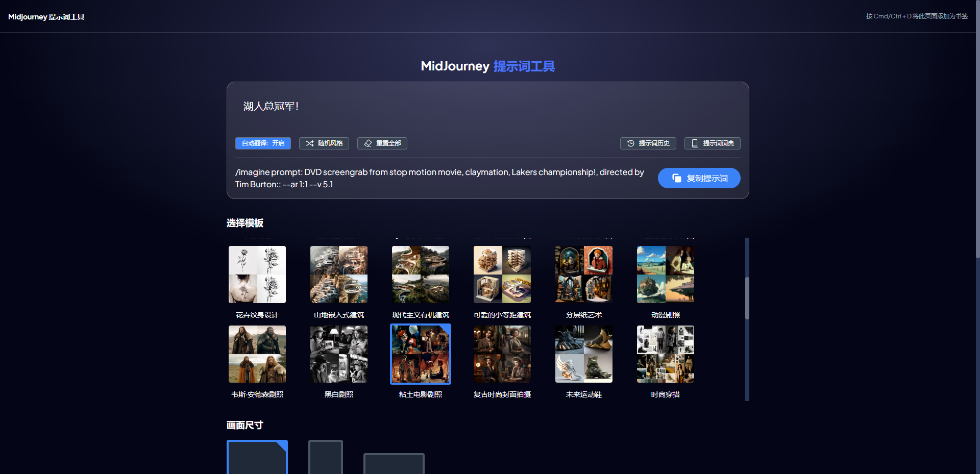
Task: Select the 分层纸艺术 template thumbnail
Action: [x=584, y=275]
